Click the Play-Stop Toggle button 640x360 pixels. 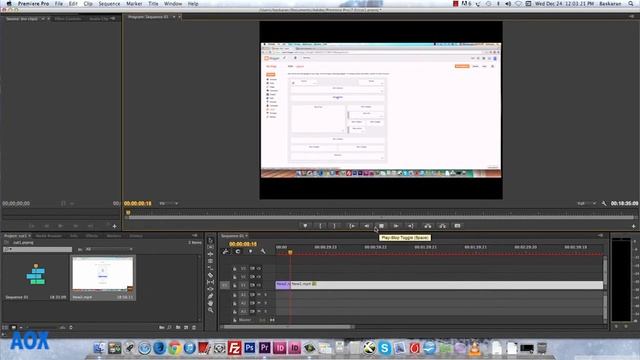pyautogui.click(x=381, y=226)
